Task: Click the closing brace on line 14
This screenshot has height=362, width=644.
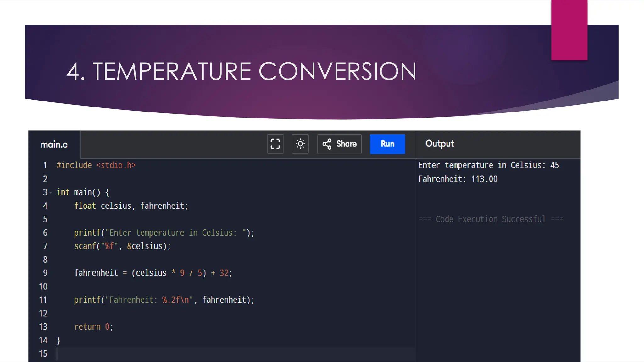Action: [x=58, y=341]
